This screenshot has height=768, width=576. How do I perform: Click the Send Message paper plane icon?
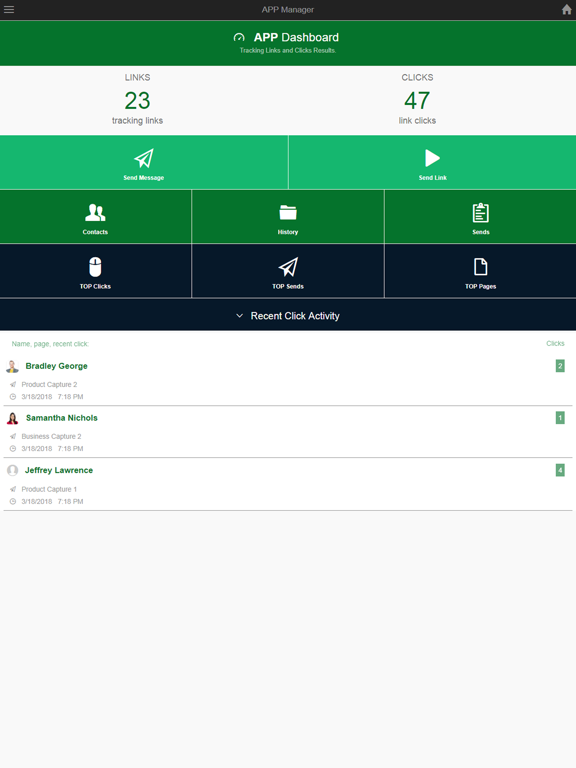144,158
